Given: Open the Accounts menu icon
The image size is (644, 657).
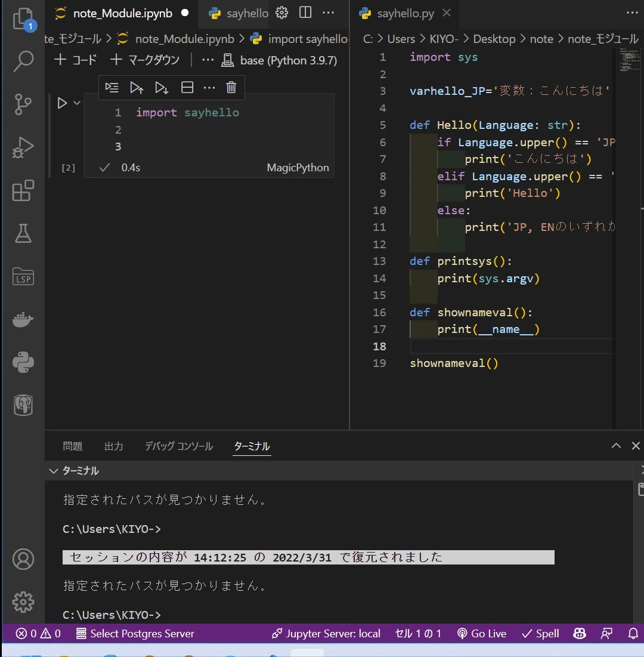Looking at the screenshot, I should (x=23, y=559).
